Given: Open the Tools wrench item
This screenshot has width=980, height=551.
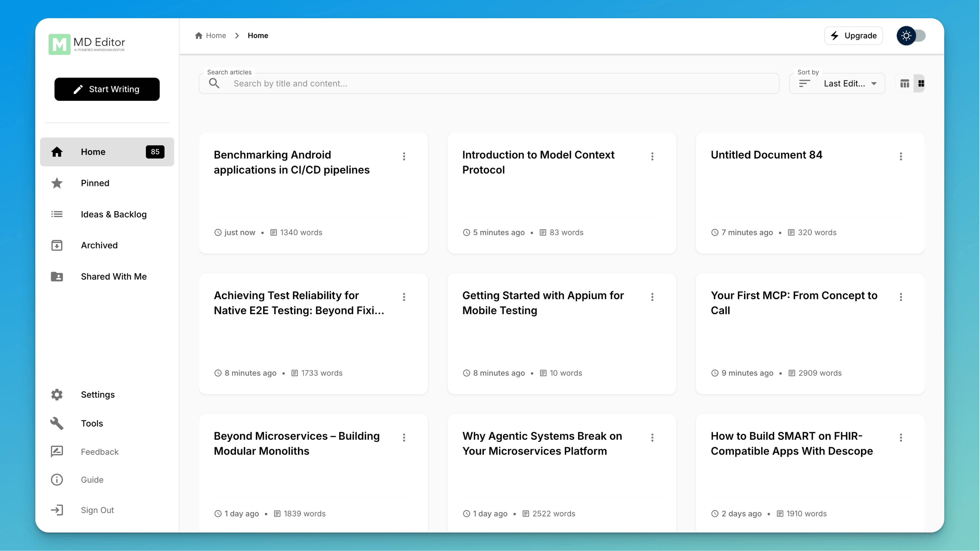Looking at the screenshot, I should pos(92,423).
